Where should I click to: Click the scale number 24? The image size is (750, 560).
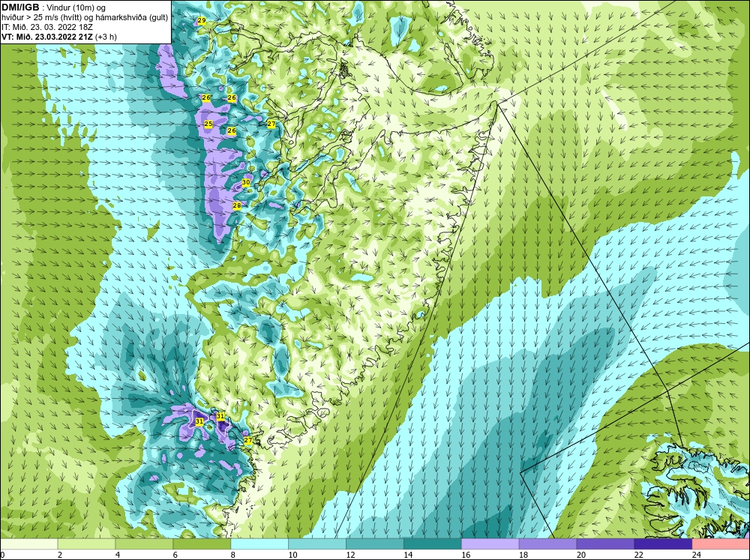point(697,555)
